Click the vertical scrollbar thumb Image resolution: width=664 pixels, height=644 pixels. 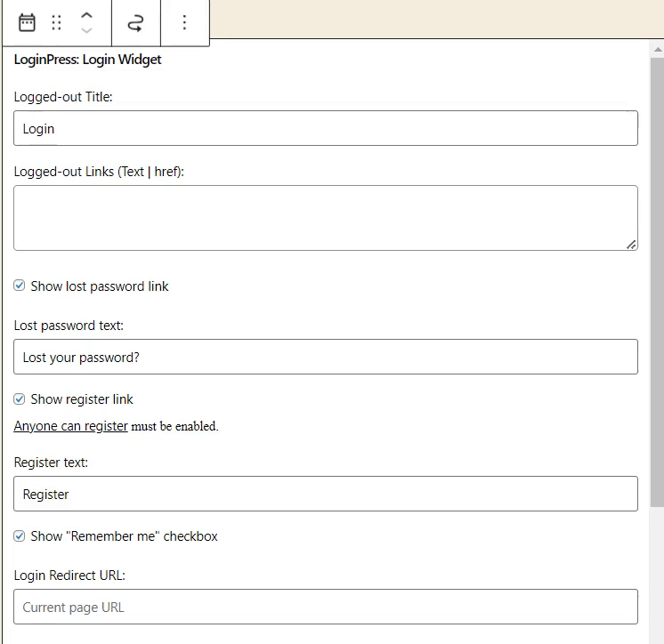point(657,282)
